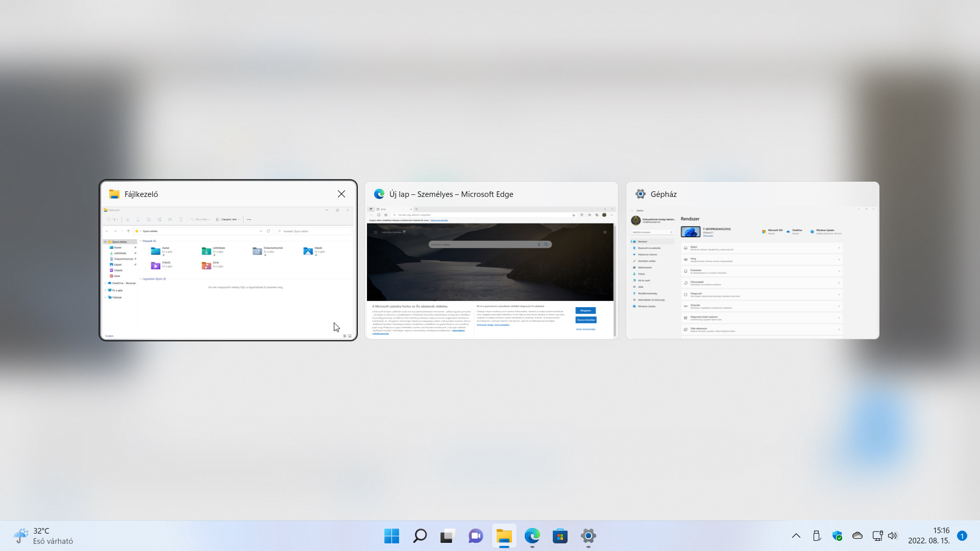The width and height of the screenshot is (980, 551).
Task: Launch the Chat app from taskbar
Action: 476,536
